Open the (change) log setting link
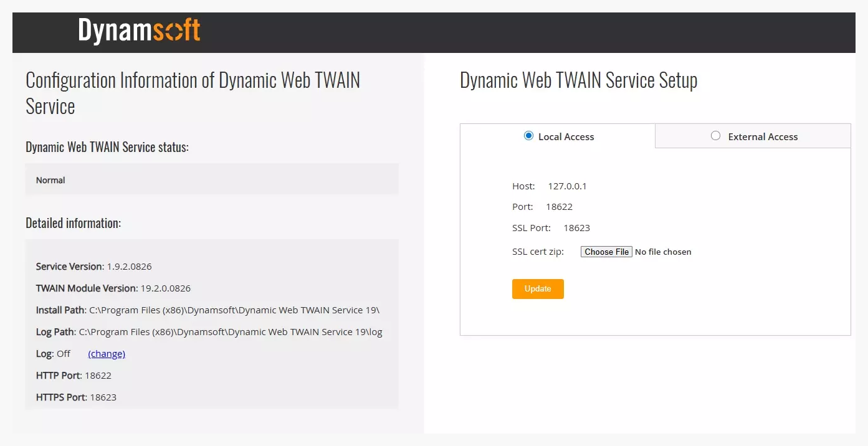The height and width of the screenshot is (446, 868). tap(107, 354)
